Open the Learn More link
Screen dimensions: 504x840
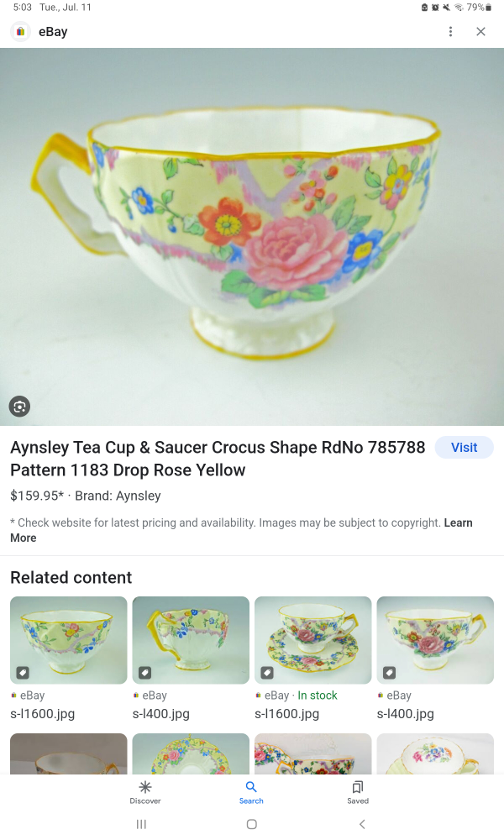tap(241, 530)
